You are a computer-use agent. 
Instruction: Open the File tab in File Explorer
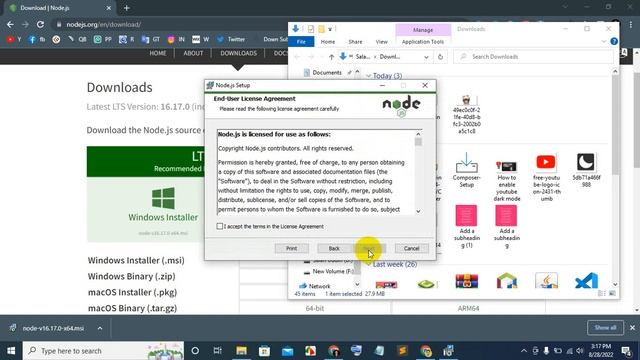coord(301,42)
